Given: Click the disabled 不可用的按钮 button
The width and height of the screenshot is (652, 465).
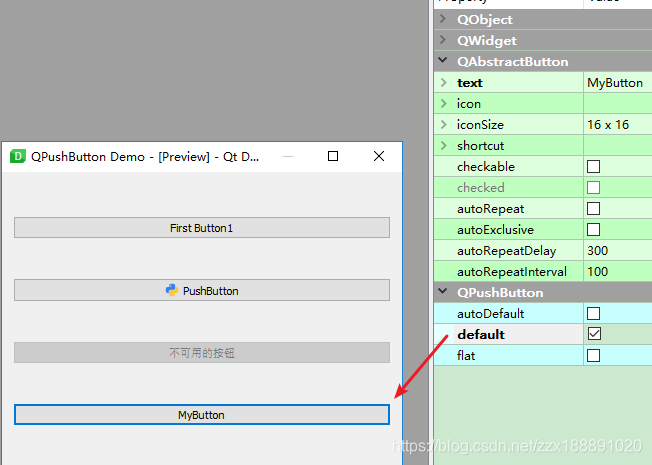Looking at the screenshot, I should click(x=202, y=353).
